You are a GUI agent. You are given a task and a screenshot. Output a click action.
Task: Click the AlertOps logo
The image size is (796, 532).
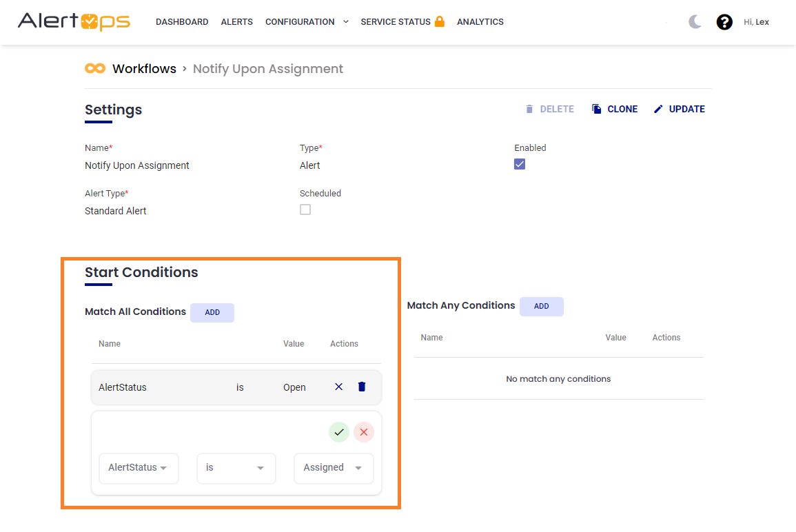tap(74, 21)
